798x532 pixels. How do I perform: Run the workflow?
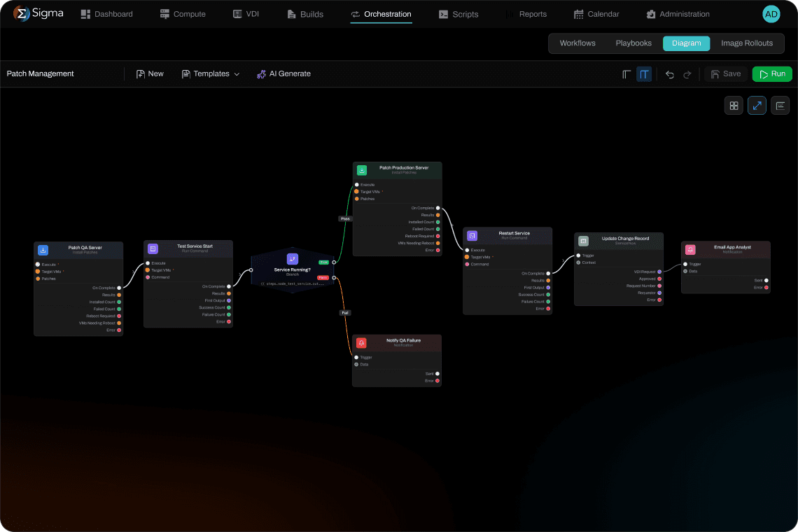pyautogui.click(x=772, y=74)
